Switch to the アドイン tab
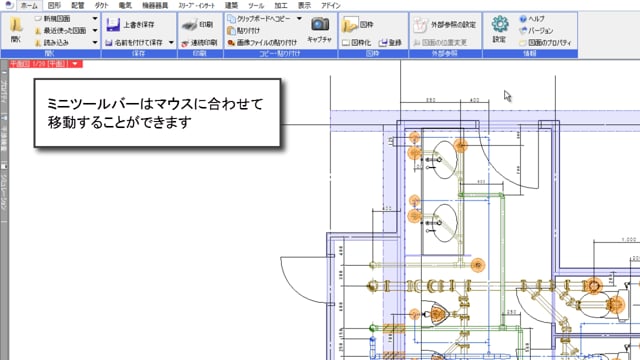This screenshot has width=640, height=360. point(331,6)
